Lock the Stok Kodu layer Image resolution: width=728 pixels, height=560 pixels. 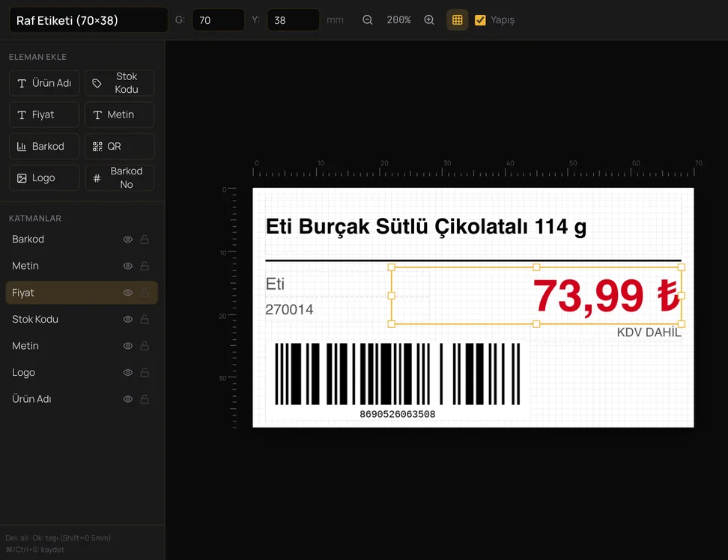(145, 319)
